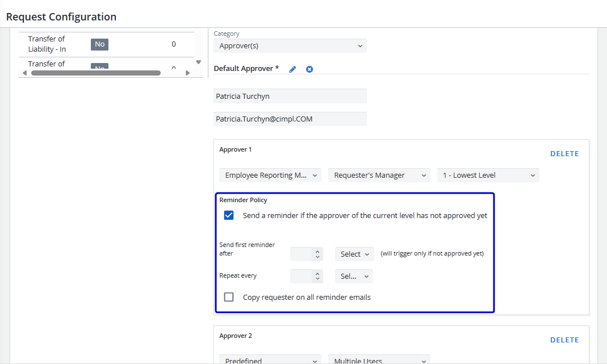Click the remove icon beside Default Approver
The image size is (607, 364).
309,69
